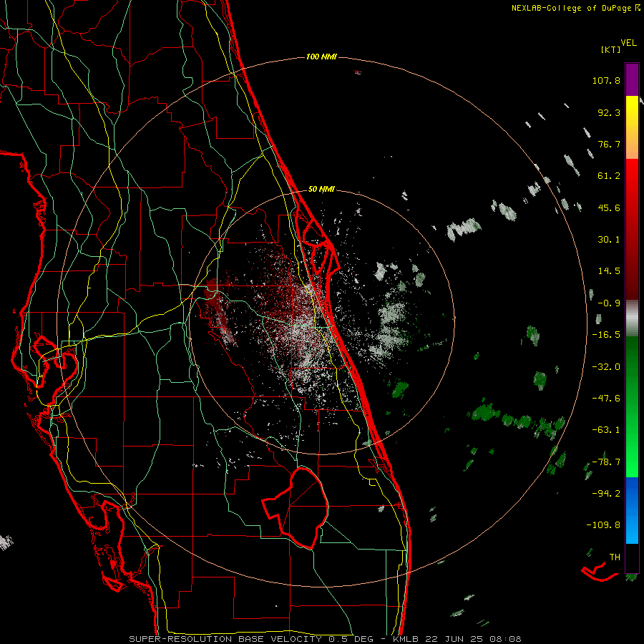Click the 30.1 scale value

pyautogui.click(x=609, y=240)
